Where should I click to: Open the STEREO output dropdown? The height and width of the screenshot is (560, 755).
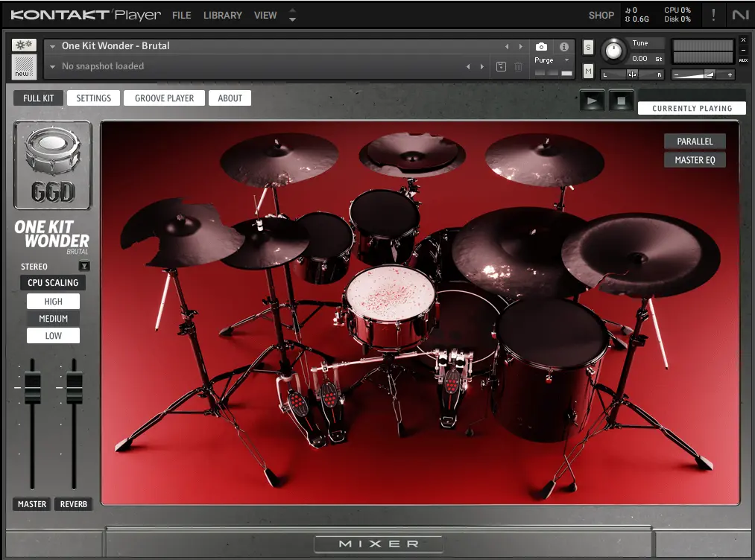[84, 266]
